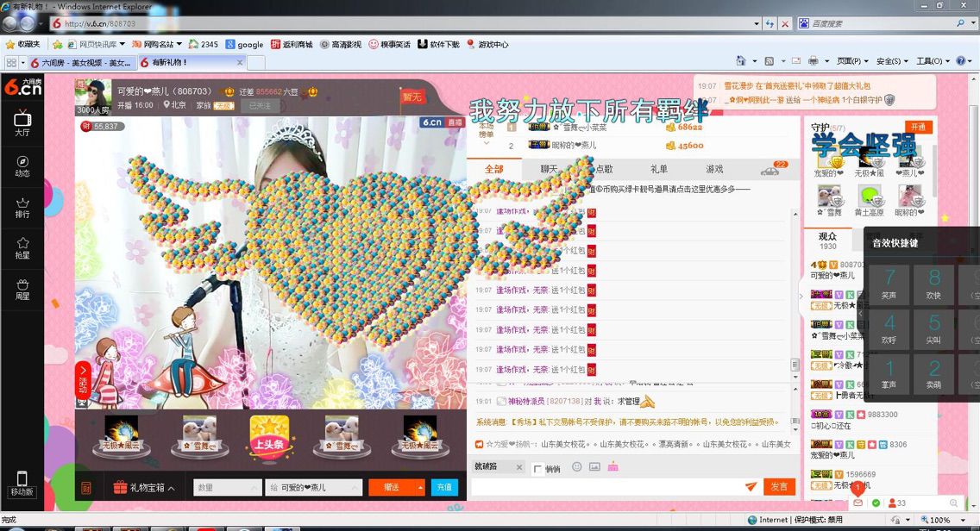980x531 pixels.
Task: Click the IE print icon in command bar
Action: click(814, 60)
